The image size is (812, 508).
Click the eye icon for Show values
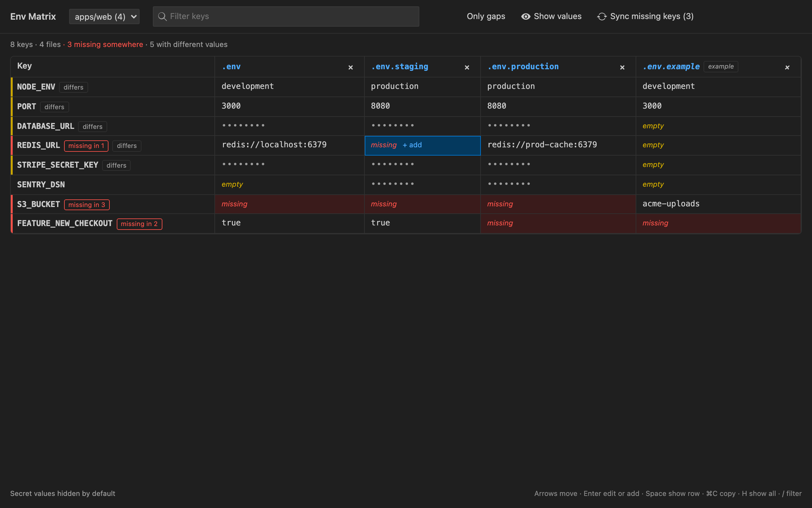[526, 17]
